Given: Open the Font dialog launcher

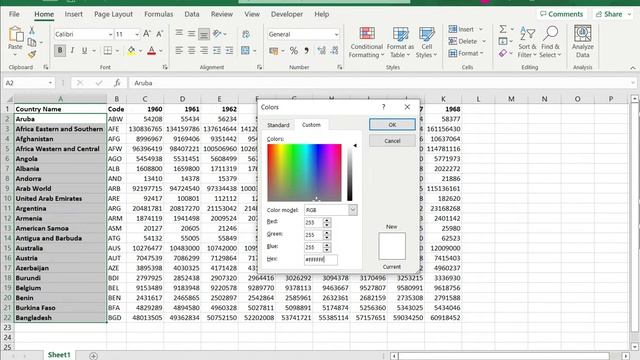Looking at the screenshot, I should pos(165,67).
